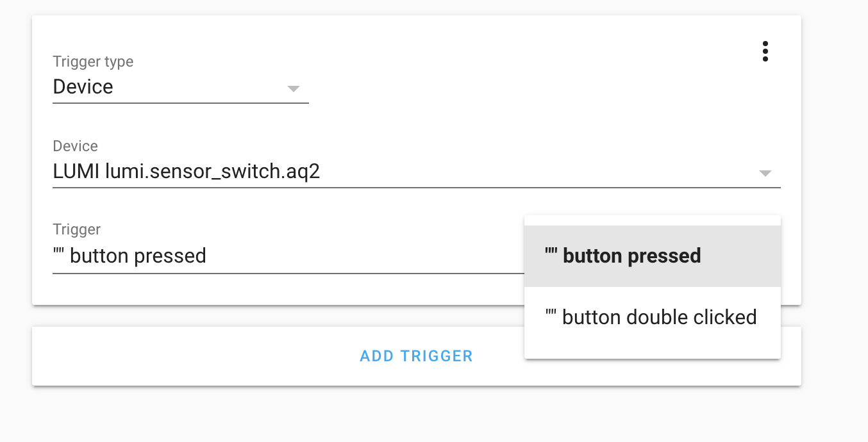The height and width of the screenshot is (442, 868).
Task: Click inside the Trigger text field
Action: point(192,256)
